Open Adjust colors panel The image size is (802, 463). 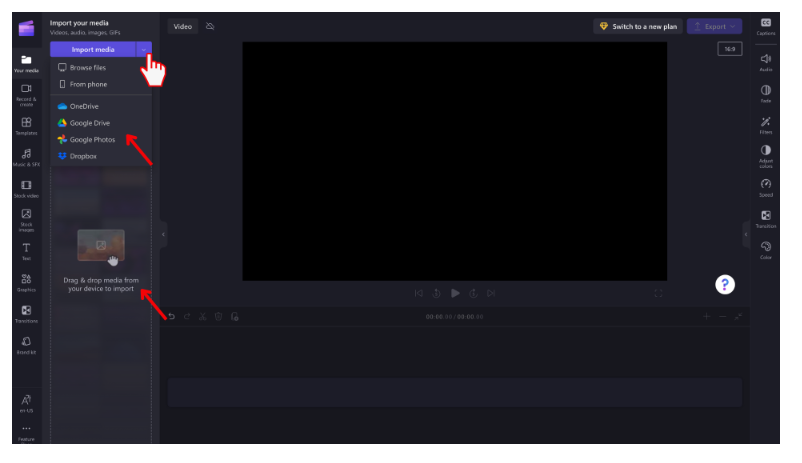(x=766, y=156)
